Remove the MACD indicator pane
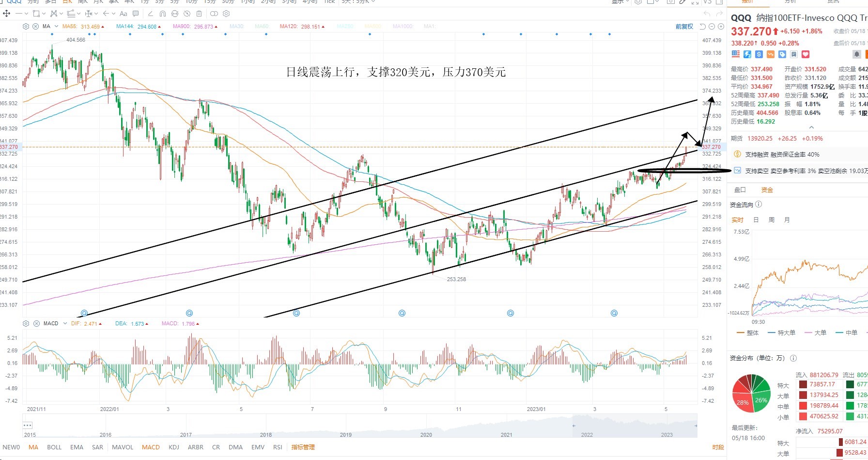Image resolution: width=868 pixels, height=460 pixels. click(35, 323)
